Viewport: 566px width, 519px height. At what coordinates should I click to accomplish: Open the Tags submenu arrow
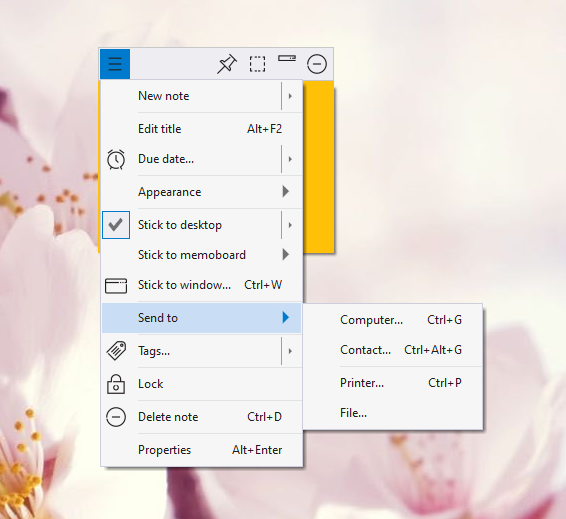tap(290, 351)
